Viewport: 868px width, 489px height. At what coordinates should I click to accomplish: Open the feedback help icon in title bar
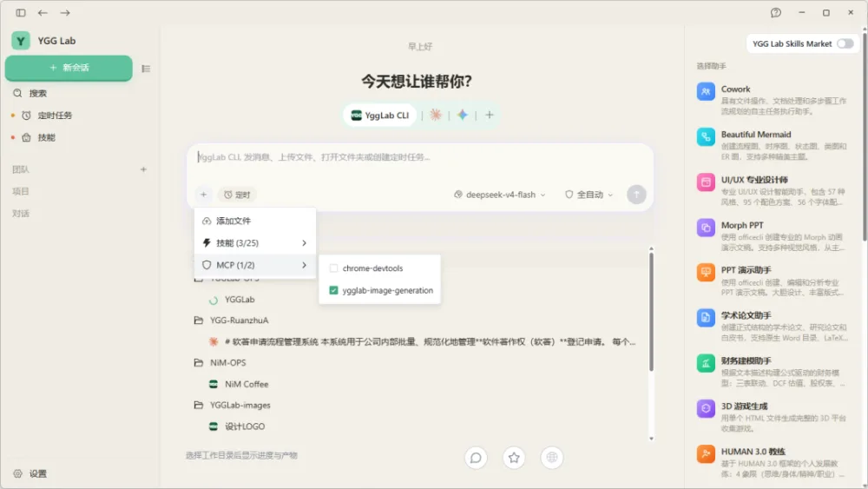775,12
